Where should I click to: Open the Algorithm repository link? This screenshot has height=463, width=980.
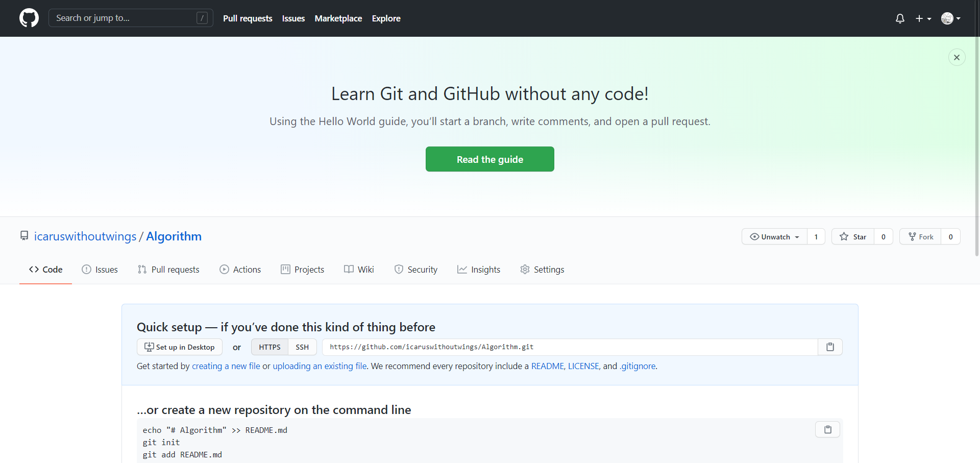174,236
